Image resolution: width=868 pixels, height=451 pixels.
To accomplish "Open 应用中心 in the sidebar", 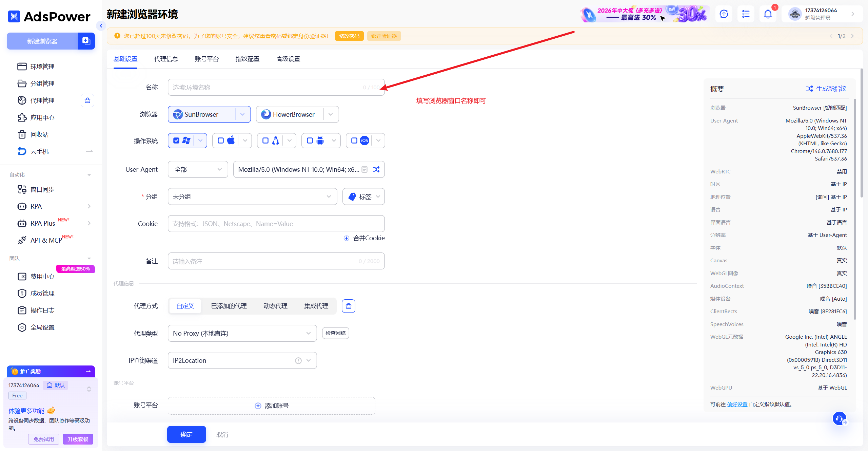I will (x=42, y=117).
